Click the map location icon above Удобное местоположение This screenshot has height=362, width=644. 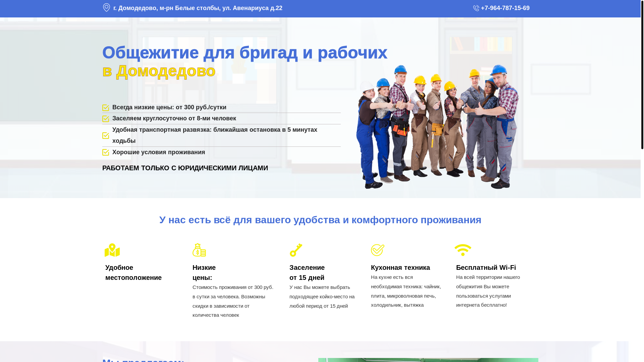point(112,250)
